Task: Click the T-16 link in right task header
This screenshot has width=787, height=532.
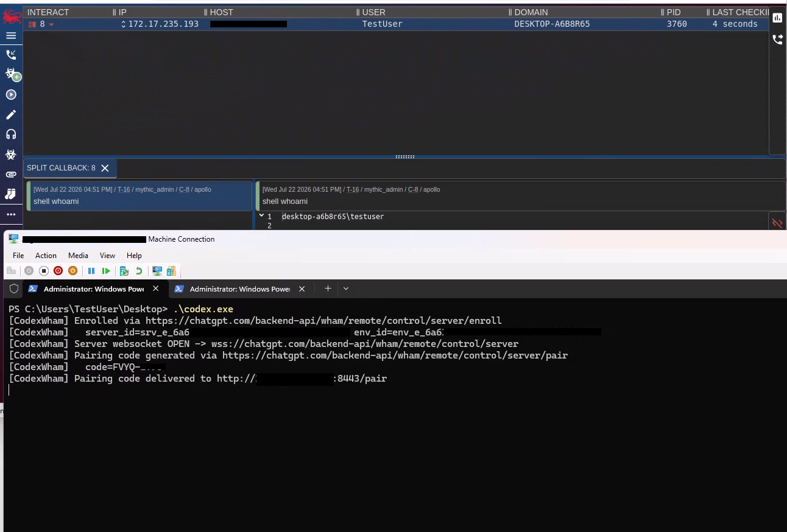Action: tap(353, 189)
